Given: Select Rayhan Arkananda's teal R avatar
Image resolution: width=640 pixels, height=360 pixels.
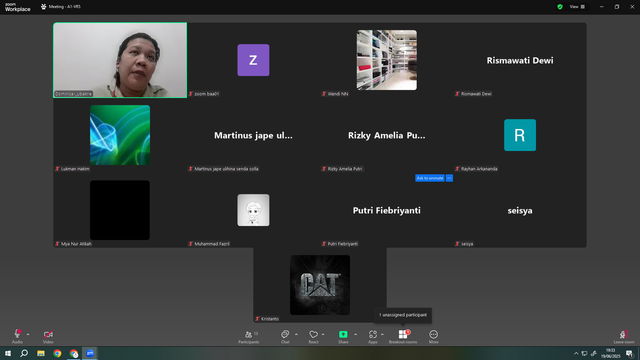Looking at the screenshot, I should [x=520, y=135].
